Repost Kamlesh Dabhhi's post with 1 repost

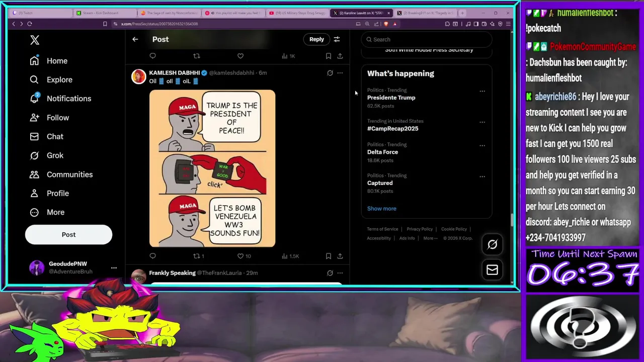coord(198,256)
